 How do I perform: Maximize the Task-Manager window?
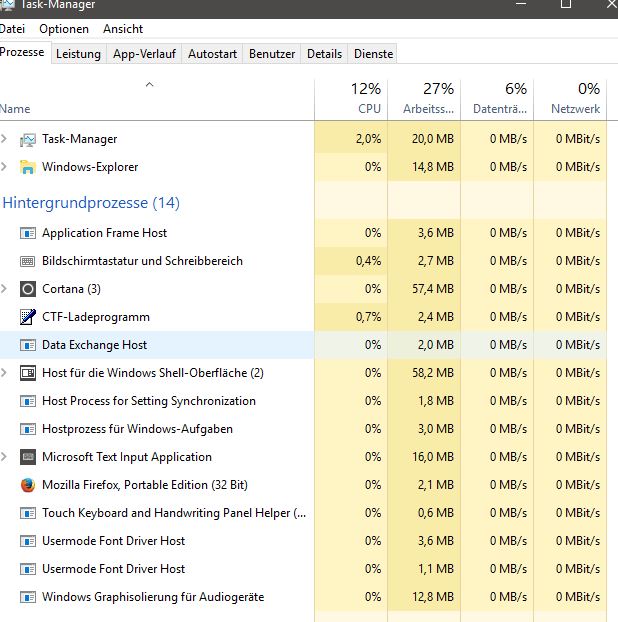pyautogui.click(x=566, y=4)
